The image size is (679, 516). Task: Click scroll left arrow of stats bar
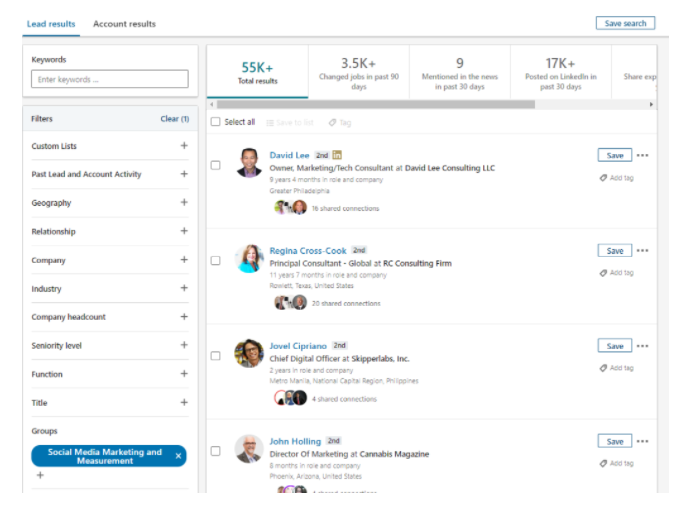point(211,104)
